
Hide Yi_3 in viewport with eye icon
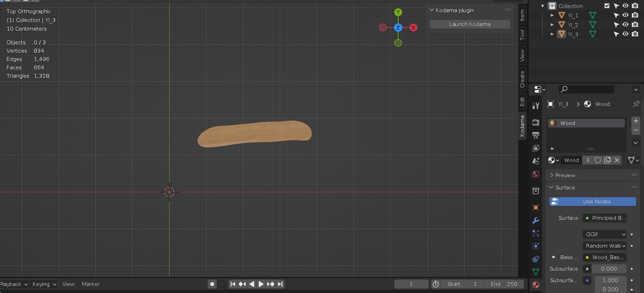[x=626, y=34]
